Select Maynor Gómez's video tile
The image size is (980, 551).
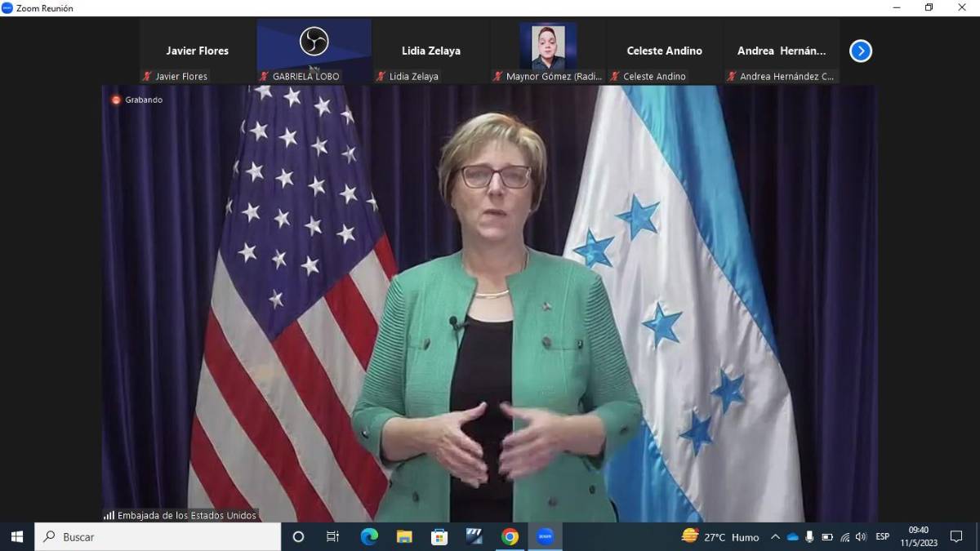click(x=547, y=45)
